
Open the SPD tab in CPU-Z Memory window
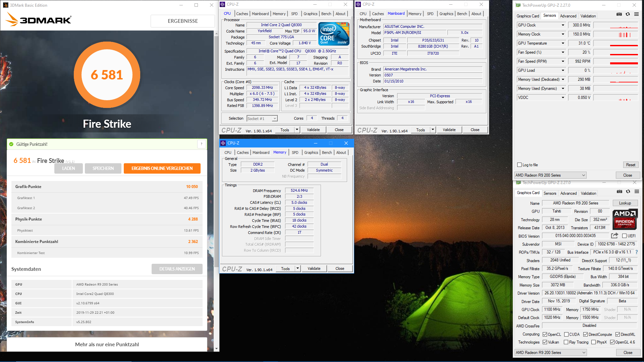(295, 153)
